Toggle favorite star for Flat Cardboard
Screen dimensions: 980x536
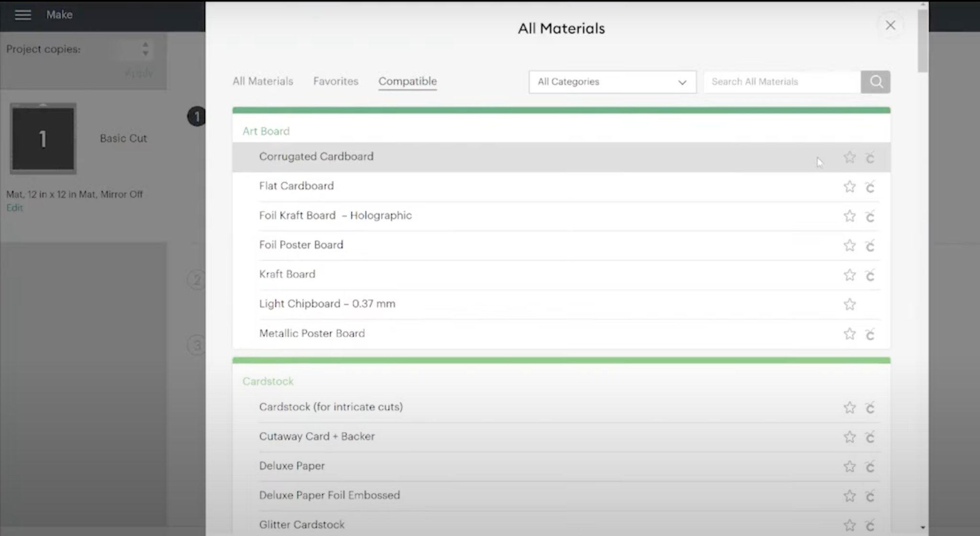pos(850,186)
